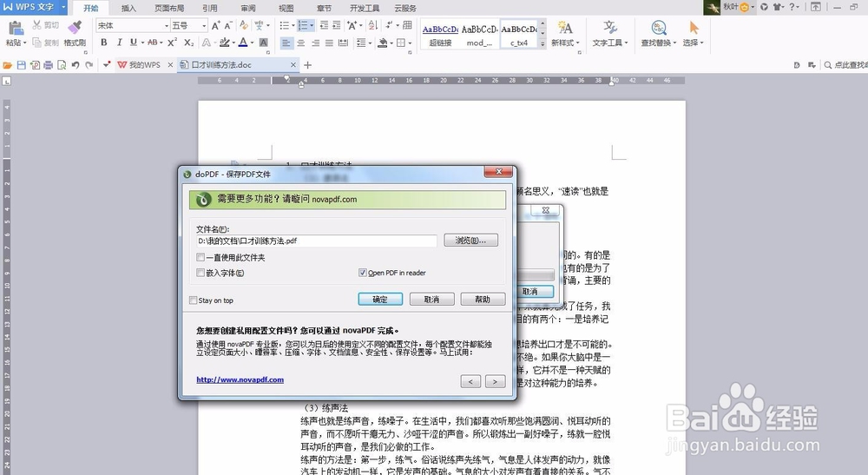Increase font size with A+ icon

click(216, 25)
